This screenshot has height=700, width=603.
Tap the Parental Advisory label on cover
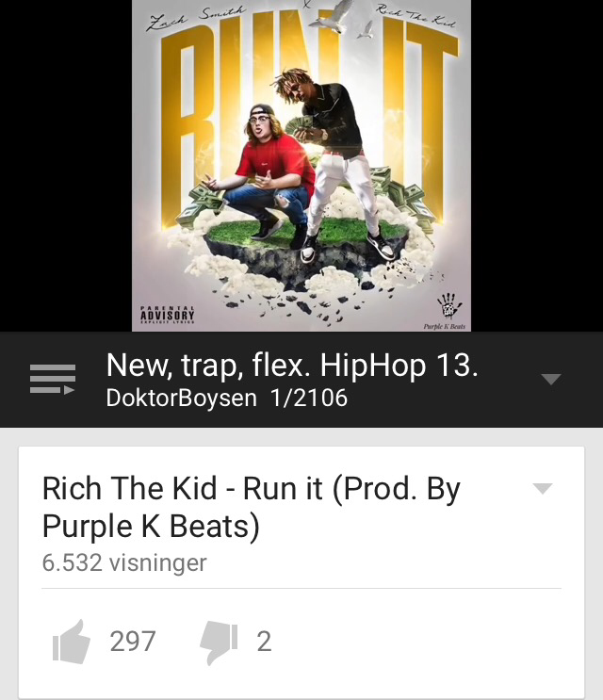tap(168, 315)
